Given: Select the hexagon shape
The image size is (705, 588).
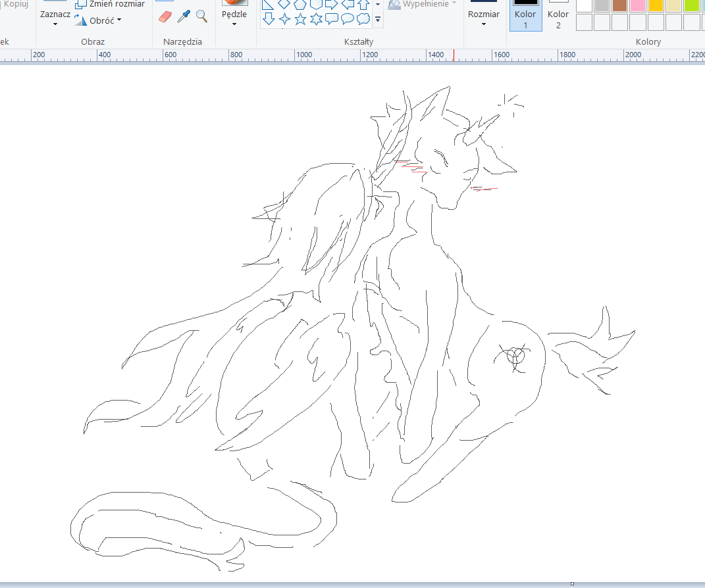Looking at the screenshot, I should [316, 5].
